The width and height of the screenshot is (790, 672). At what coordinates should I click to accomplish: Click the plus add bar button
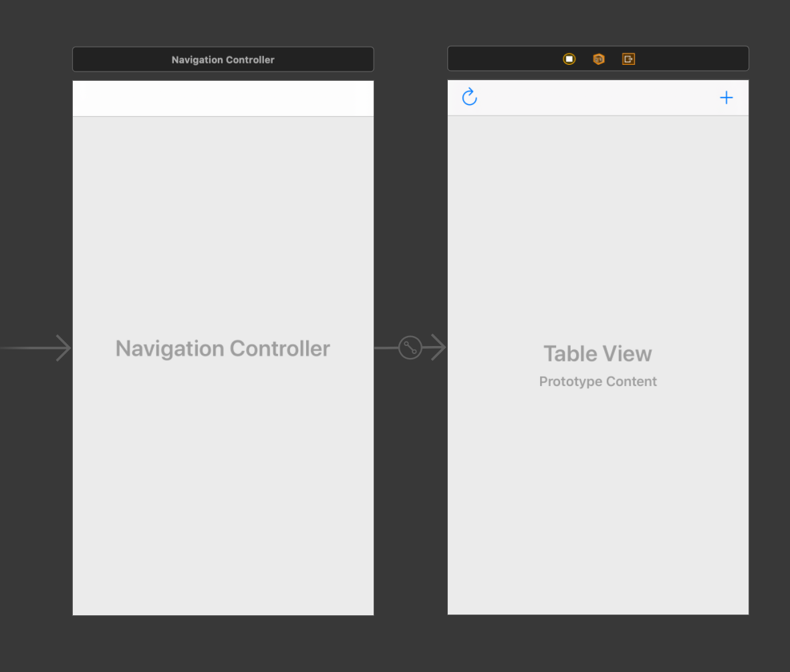pos(726,98)
